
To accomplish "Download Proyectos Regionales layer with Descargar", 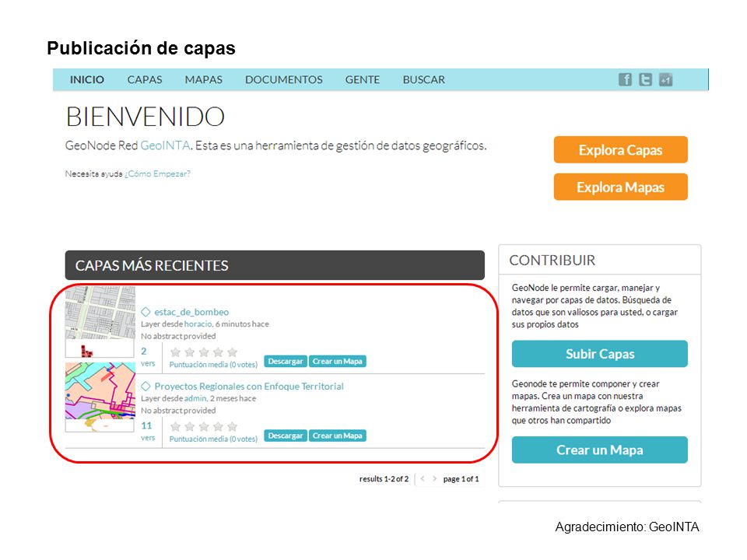I will (x=286, y=436).
